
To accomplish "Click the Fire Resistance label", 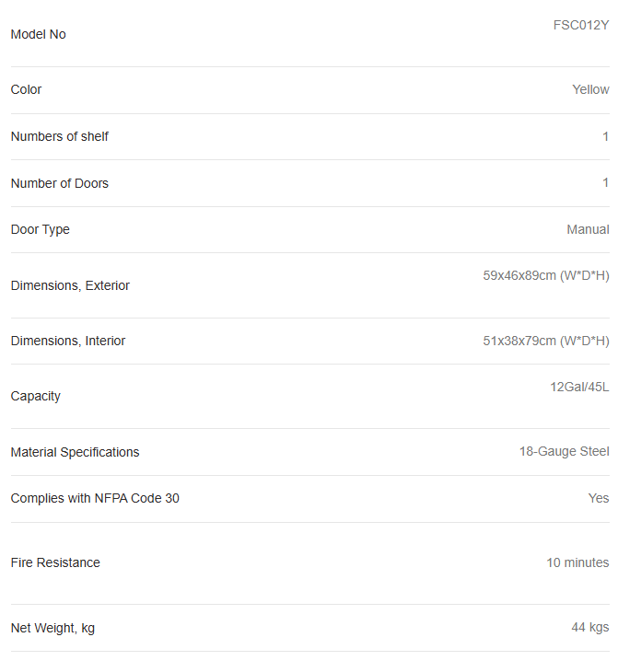I will pyautogui.click(x=55, y=563).
